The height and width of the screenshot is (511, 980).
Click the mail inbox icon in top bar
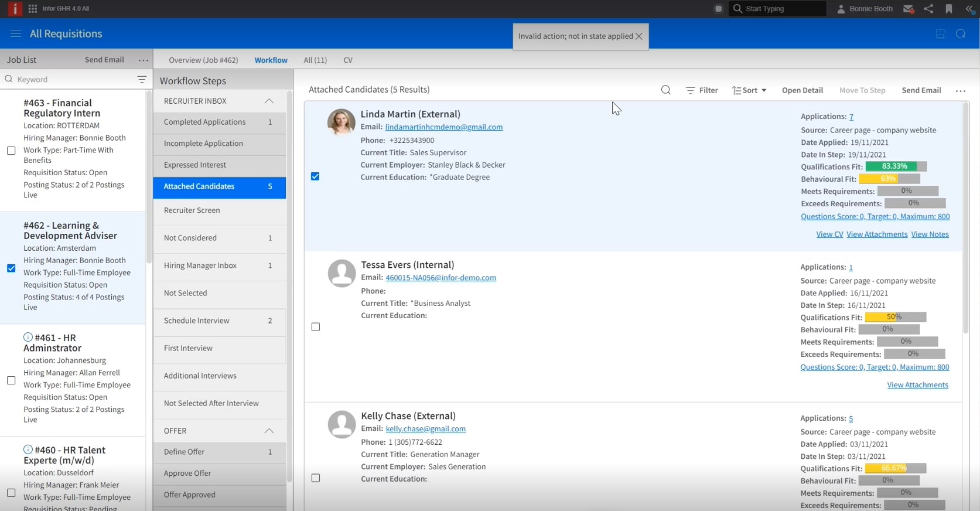(909, 9)
